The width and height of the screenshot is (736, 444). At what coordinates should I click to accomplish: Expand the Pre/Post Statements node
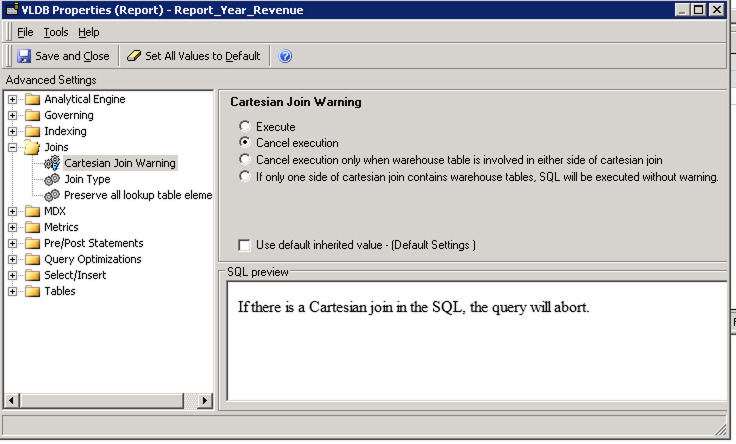[x=13, y=243]
